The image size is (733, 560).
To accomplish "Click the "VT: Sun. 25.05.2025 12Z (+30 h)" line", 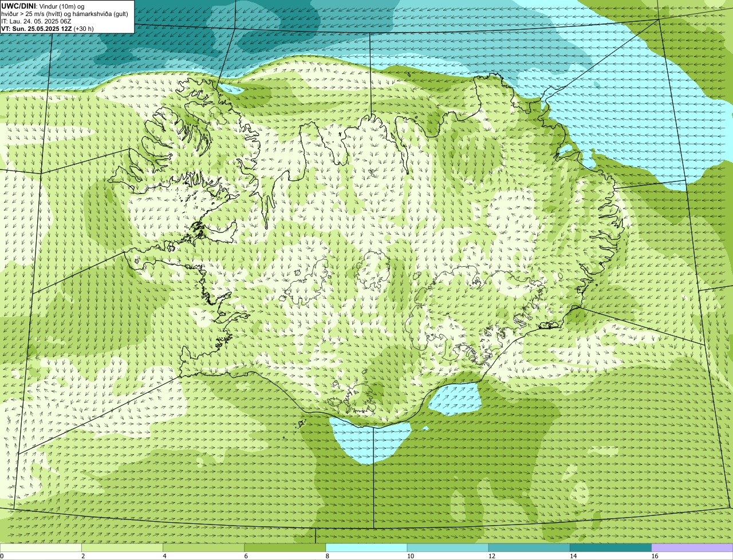I will [x=48, y=28].
